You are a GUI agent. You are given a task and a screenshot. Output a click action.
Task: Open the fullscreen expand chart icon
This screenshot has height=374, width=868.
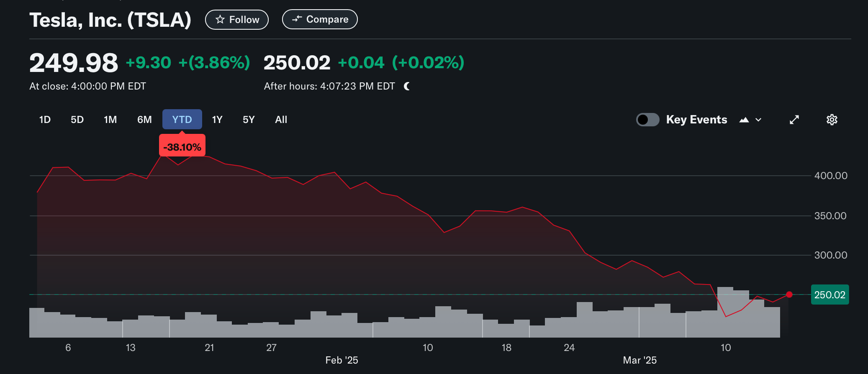[794, 120]
